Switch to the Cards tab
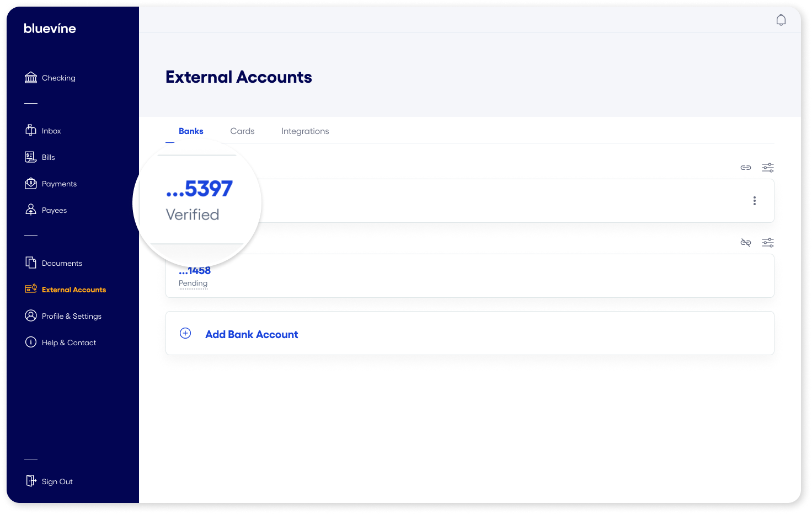 242,131
